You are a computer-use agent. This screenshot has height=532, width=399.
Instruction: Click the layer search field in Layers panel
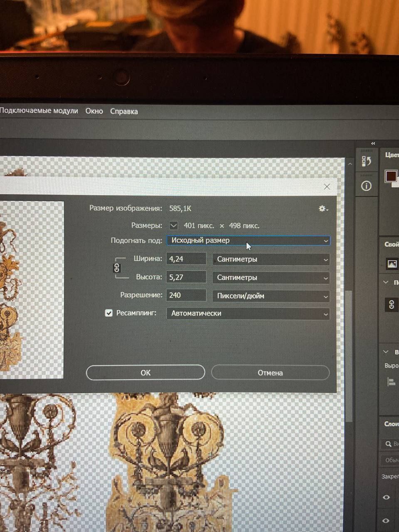point(390,444)
